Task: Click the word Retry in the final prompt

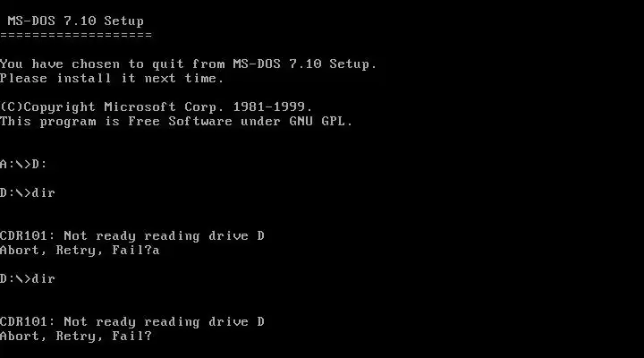Action: [76, 337]
